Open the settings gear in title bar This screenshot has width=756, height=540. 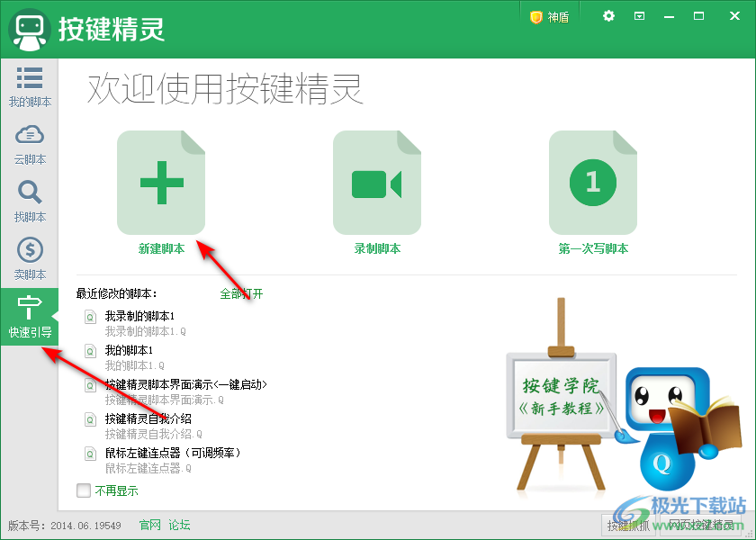point(609,16)
